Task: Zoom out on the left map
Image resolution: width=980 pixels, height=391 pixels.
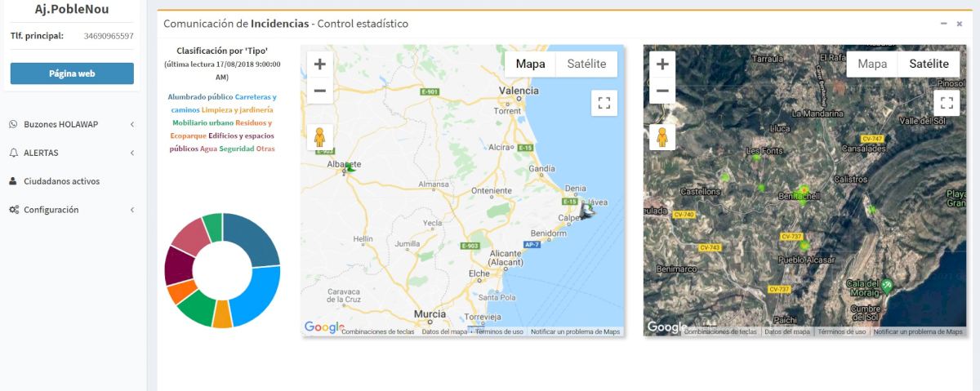Action: click(320, 91)
